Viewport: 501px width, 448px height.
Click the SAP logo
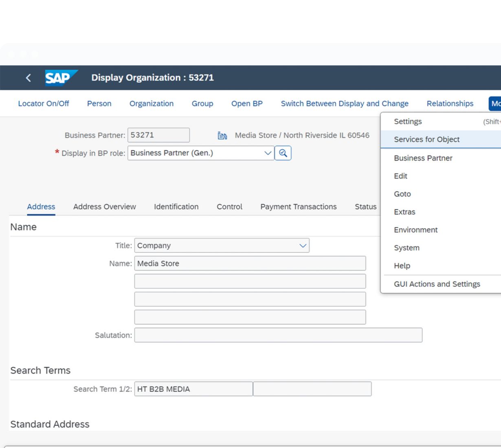click(60, 78)
